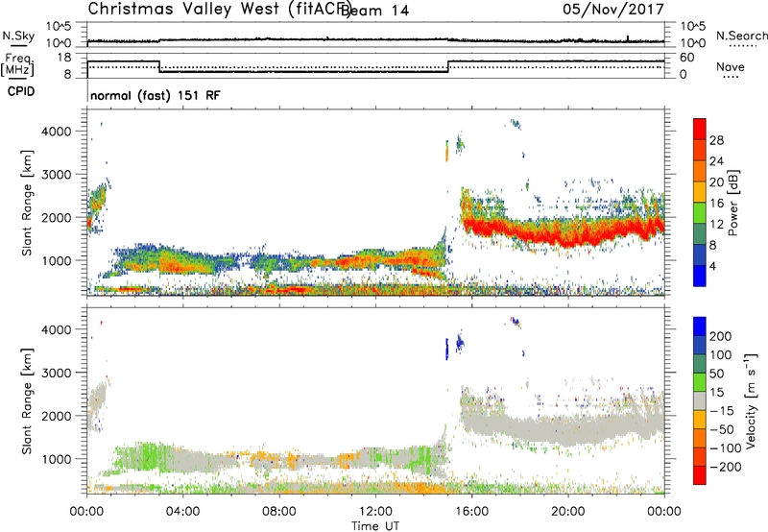The width and height of the screenshot is (768, 532).
Task: Click the '-100' label on Velocity color bar
Action: pos(726,447)
